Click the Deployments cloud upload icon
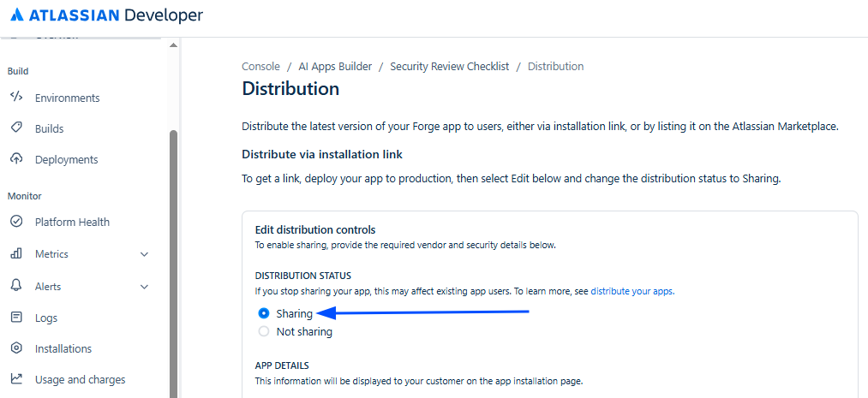The width and height of the screenshot is (868, 398). (16, 159)
